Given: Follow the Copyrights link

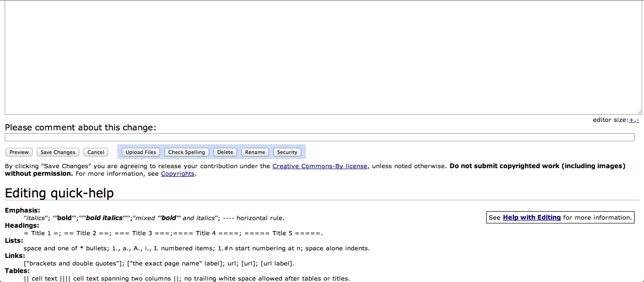Looking at the screenshot, I should [x=178, y=174].
